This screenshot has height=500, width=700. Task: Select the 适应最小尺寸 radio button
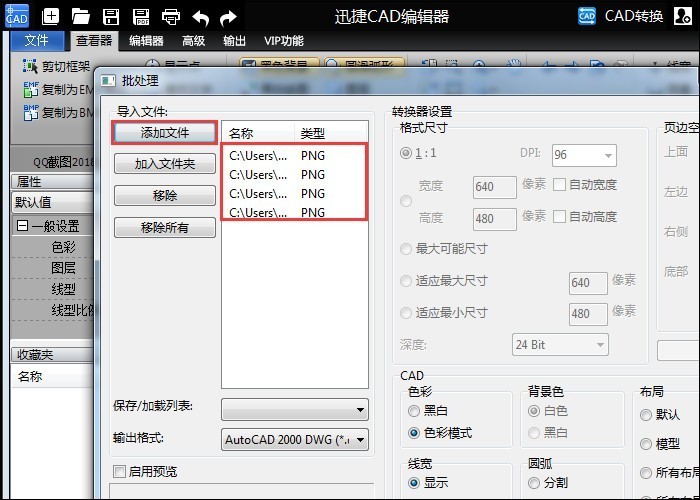(406, 312)
